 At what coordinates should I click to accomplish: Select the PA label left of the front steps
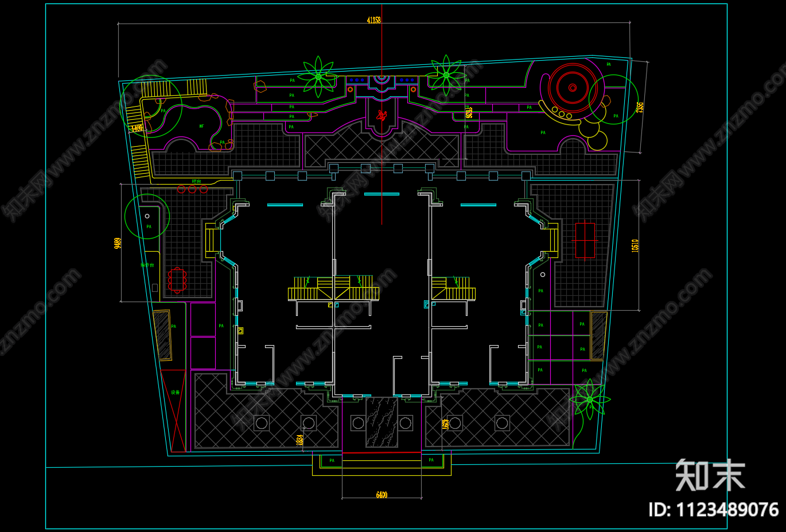coord(332,460)
